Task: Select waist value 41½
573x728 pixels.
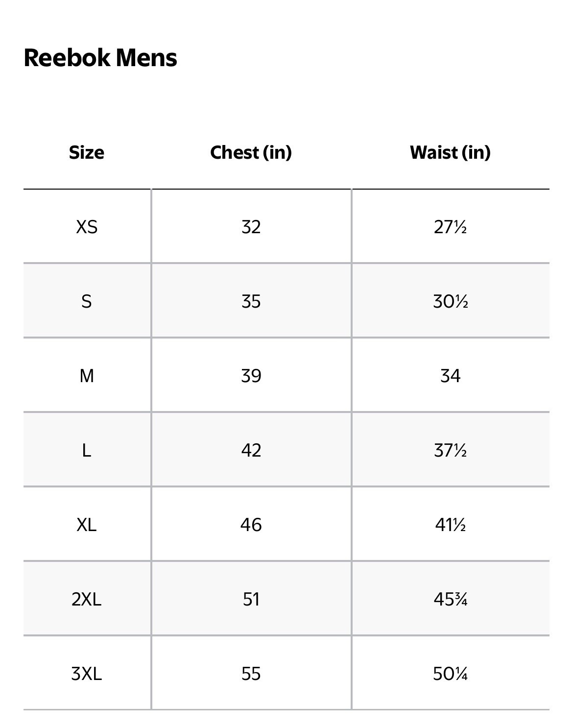Action: 450,525
